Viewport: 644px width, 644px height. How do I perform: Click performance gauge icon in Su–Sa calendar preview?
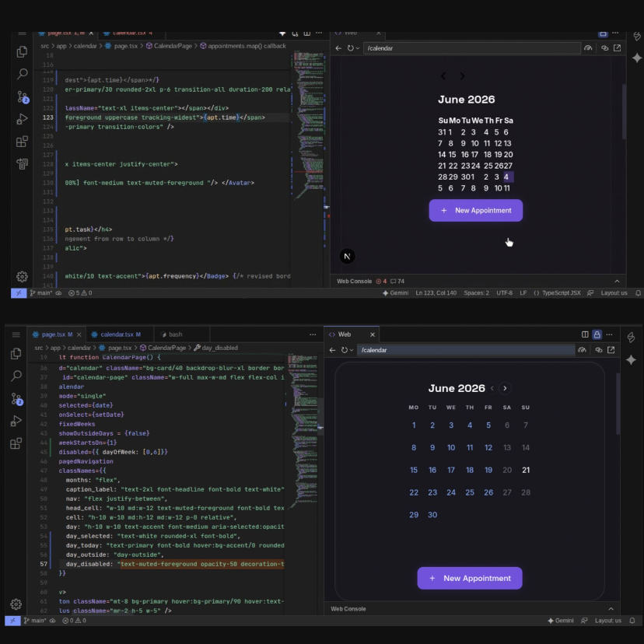click(x=588, y=48)
